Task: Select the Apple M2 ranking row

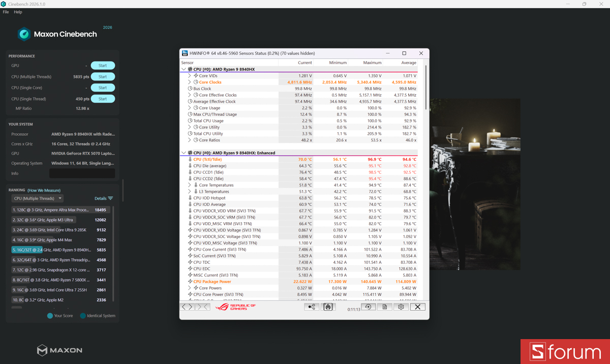Action: click(x=60, y=300)
